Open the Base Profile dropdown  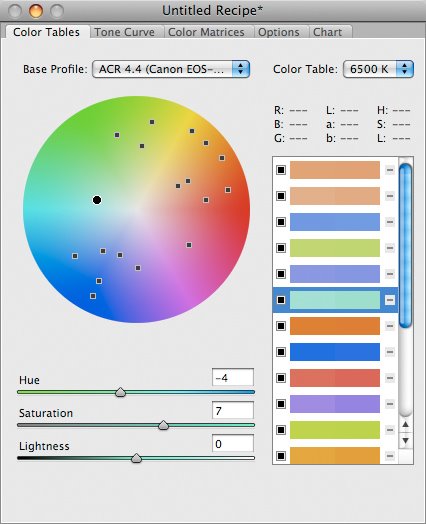click(x=171, y=69)
